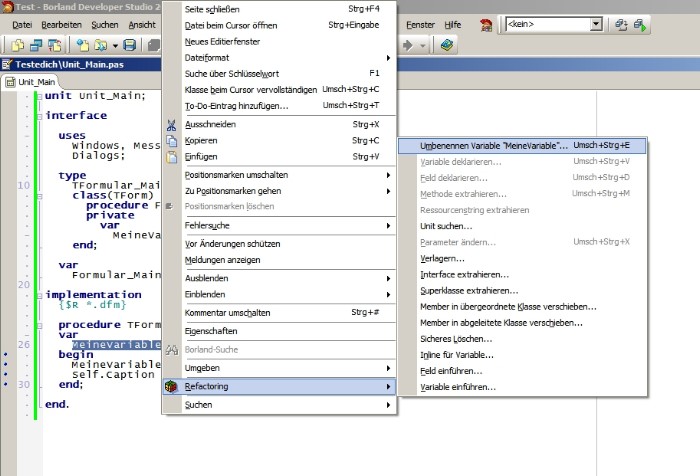Expand the Umgeben submenu
The width and height of the screenshot is (700, 476).
[x=280, y=368]
